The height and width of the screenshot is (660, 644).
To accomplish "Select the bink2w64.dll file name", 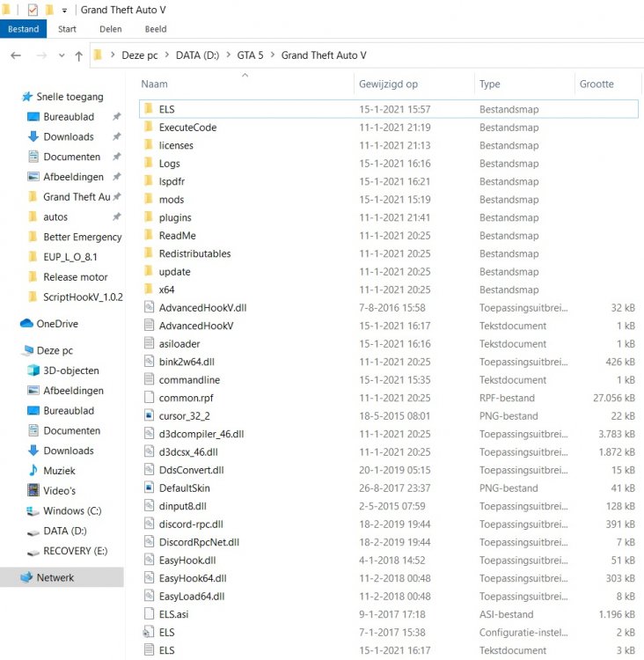I will (x=187, y=362).
